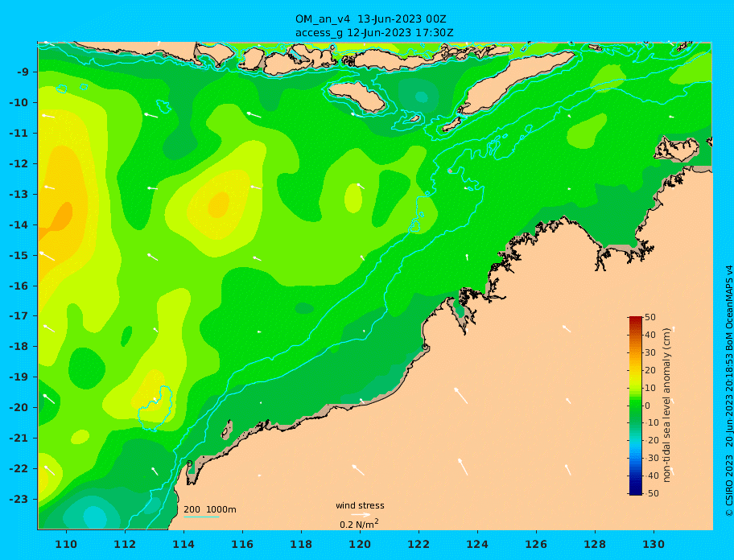Click the latitude label -15

(19, 255)
